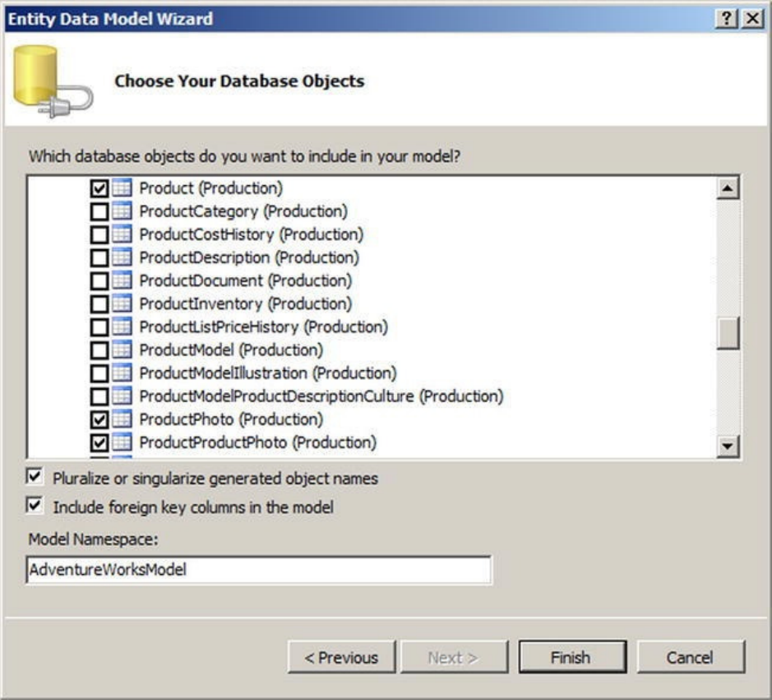This screenshot has height=700, width=772.
Task: Click the ProductModelIllustration table icon
Action: (122, 373)
